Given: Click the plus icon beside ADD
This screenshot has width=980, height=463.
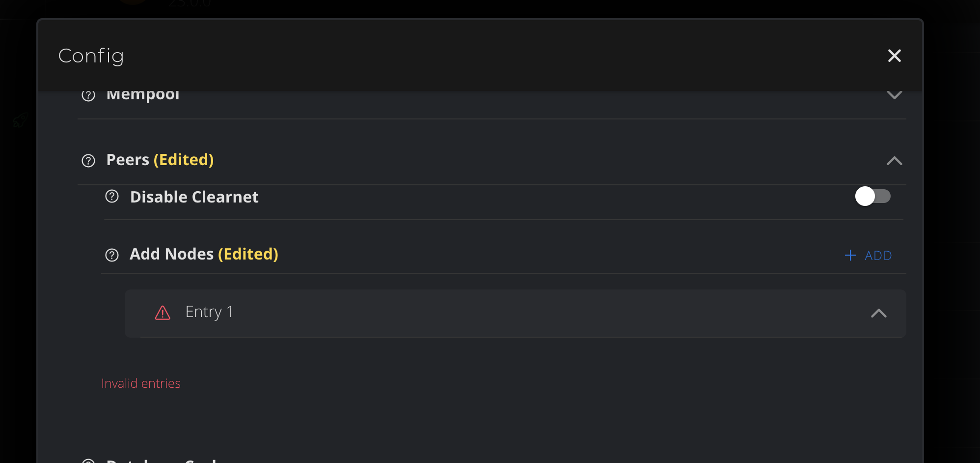Looking at the screenshot, I should tap(850, 255).
